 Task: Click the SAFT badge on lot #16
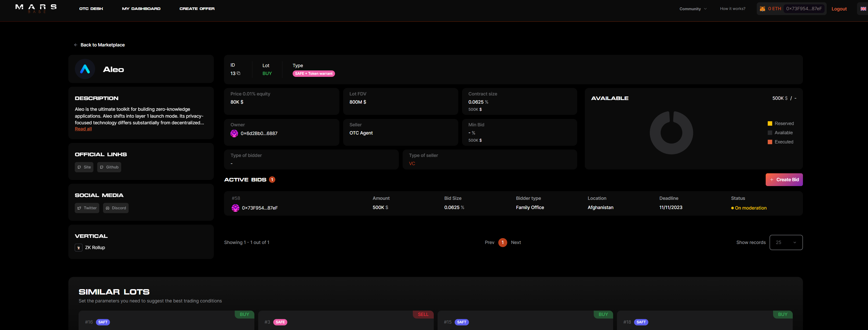[103, 322]
